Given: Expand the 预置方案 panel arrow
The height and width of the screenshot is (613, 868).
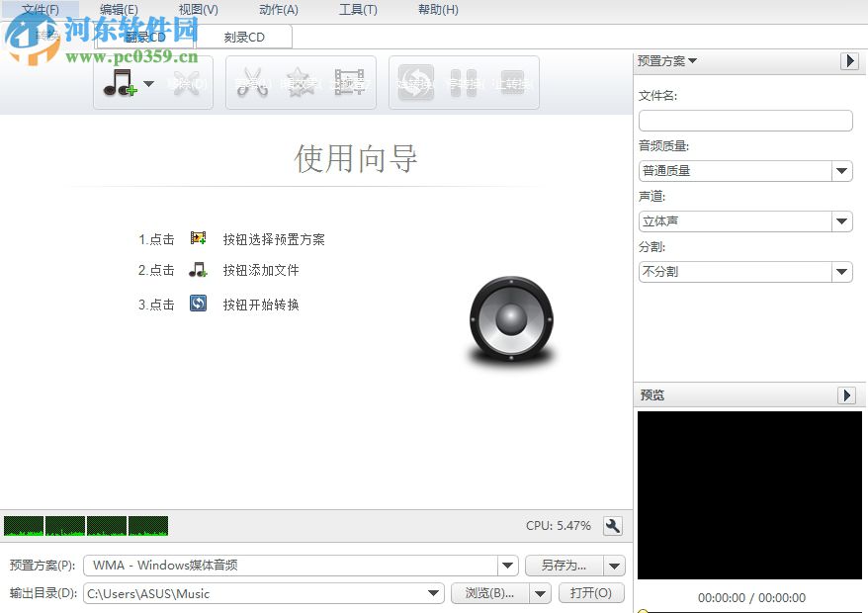Looking at the screenshot, I should pyautogui.click(x=850, y=60).
